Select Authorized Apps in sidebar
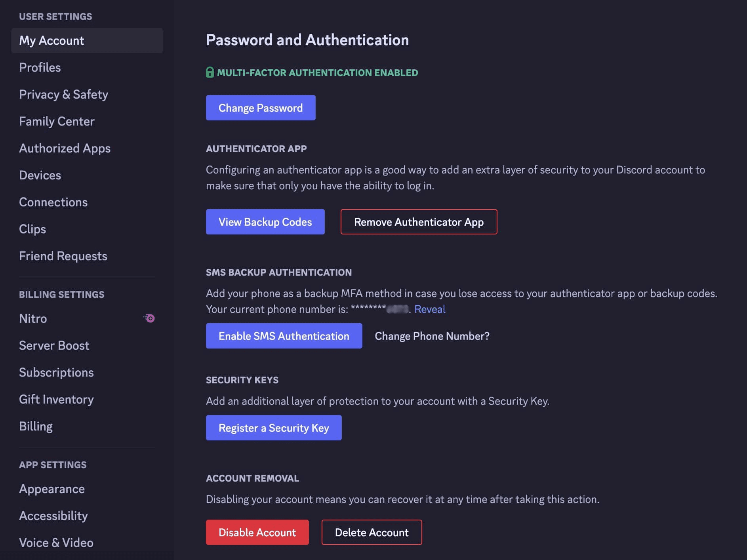Screen dimensions: 747x560 [87, 148]
